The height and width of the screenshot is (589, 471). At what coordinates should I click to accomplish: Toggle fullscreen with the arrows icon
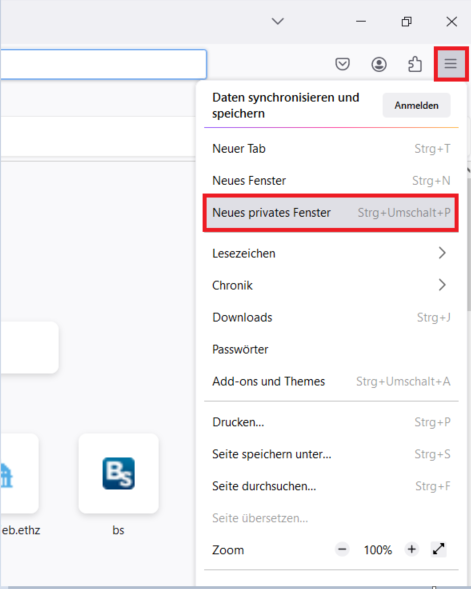coord(438,550)
